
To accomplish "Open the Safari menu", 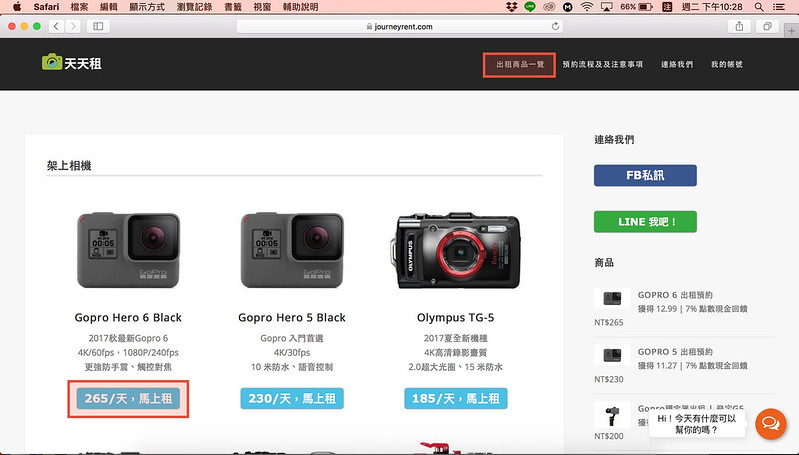I will 46,7.
